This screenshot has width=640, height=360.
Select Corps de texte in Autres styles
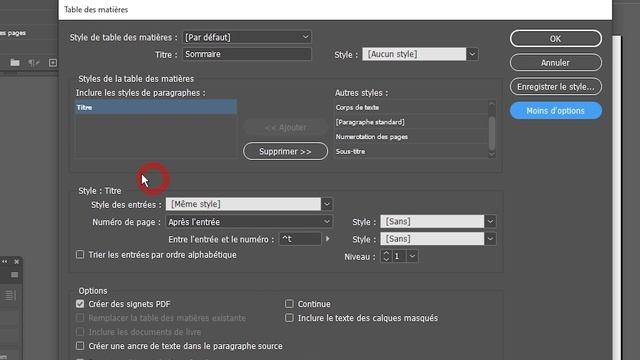(x=411, y=107)
